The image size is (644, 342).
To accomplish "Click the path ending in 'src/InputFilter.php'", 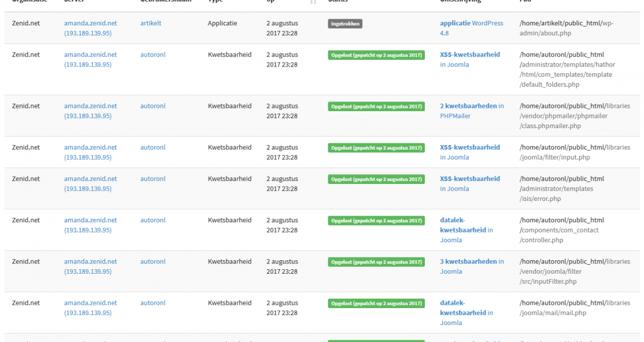I will [x=575, y=271].
